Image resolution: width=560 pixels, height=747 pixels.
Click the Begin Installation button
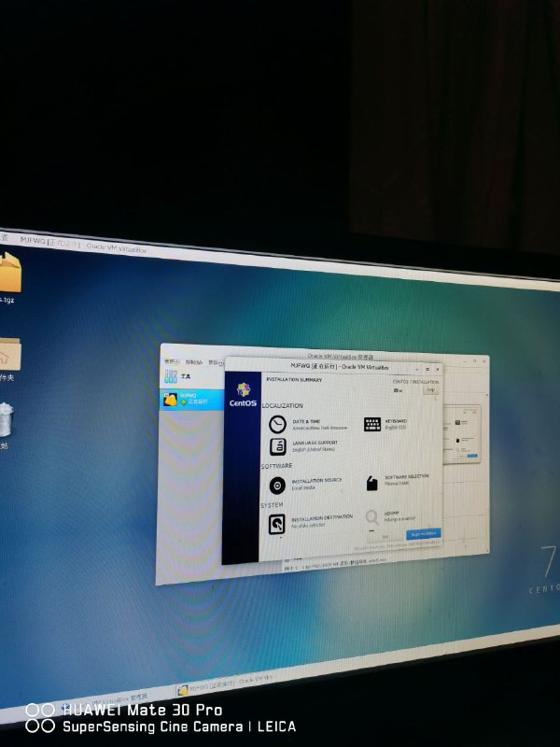tap(424, 534)
